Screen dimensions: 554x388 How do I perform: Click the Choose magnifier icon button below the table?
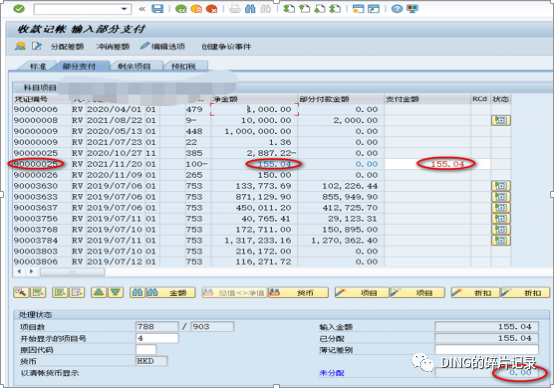(21, 293)
